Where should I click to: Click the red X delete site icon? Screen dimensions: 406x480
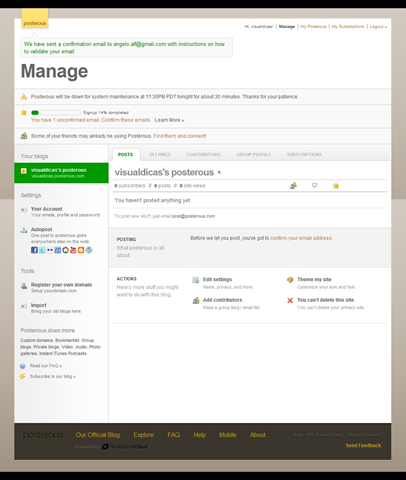(x=290, y=300)
